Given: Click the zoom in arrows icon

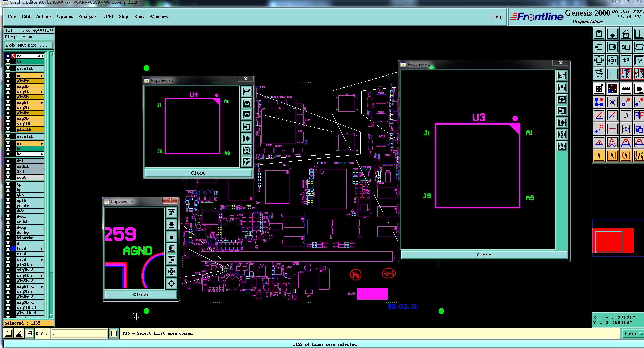Looking at the screenshot, I should coord(599,60).
